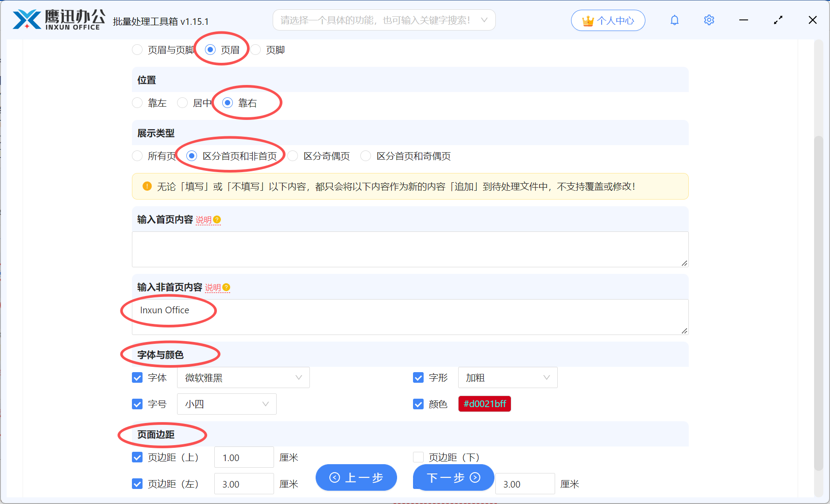The image size is (830, 504).
Task: Select 区分首页和非首页 display type
Action: coord(192,156)
